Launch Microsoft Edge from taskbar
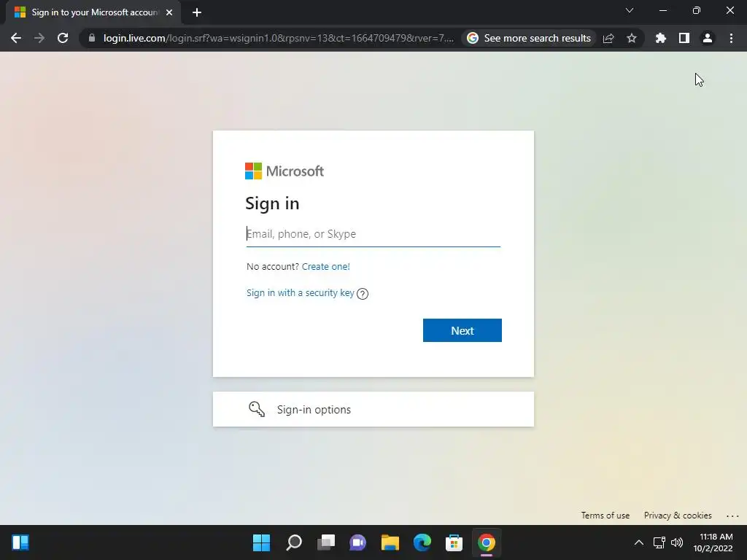 coord(422,542)
